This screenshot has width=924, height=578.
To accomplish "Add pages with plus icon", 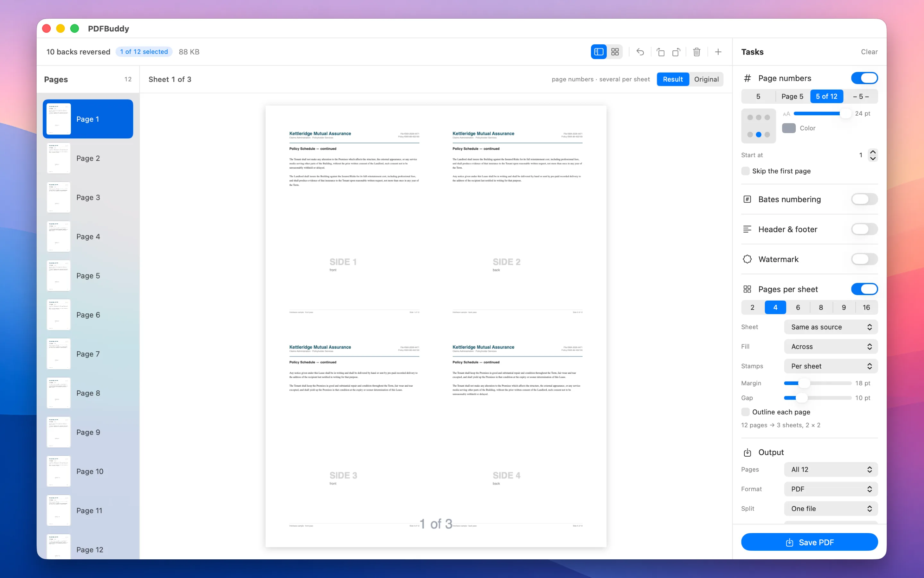I will pos(718,52).
